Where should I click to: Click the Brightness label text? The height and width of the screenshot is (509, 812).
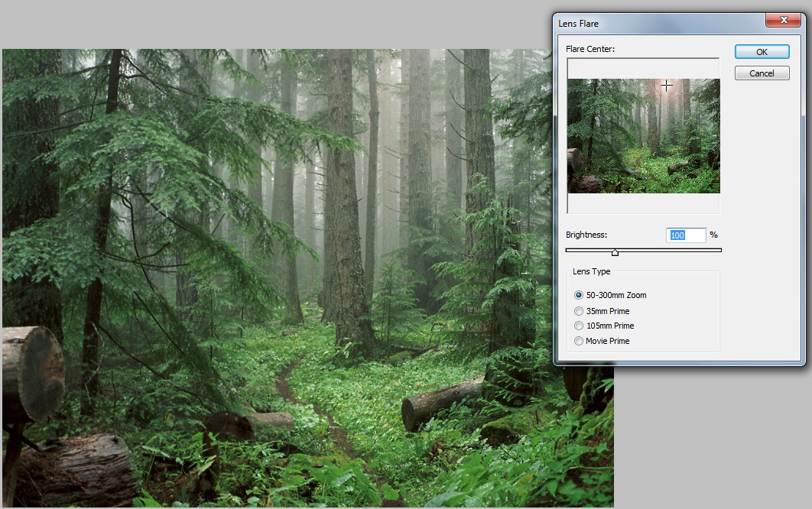585,235
